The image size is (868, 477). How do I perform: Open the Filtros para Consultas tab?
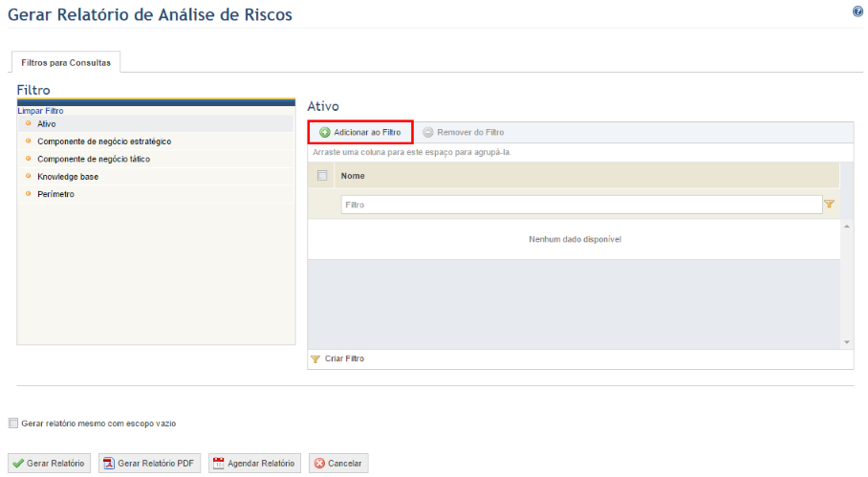(66, 62)
